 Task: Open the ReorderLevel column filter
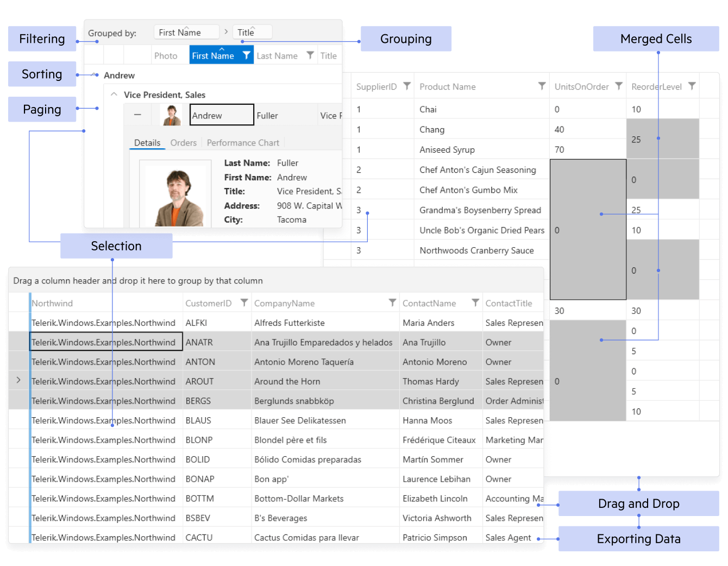(x=692, y=86)
